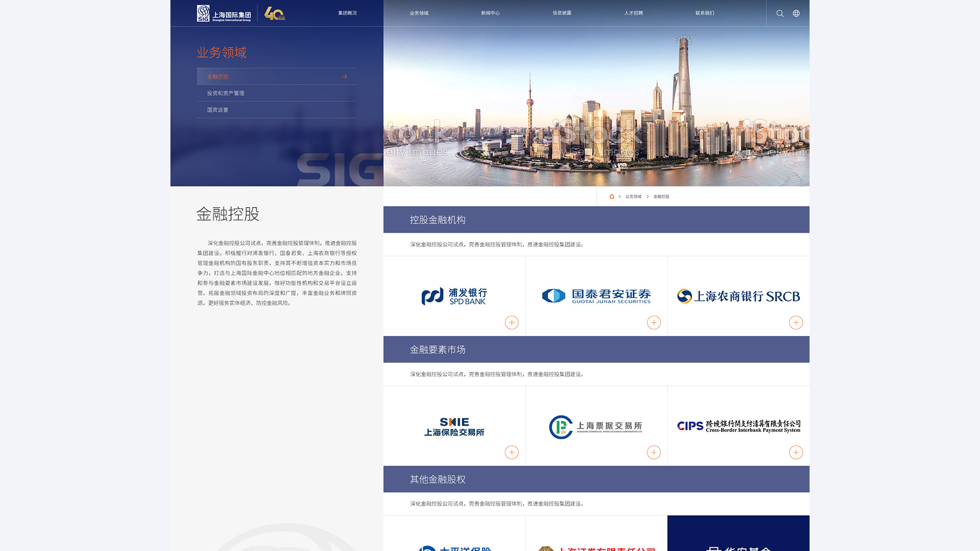980x551 pixels.
Task: Open 集团概况 menu
Action: 347,13
